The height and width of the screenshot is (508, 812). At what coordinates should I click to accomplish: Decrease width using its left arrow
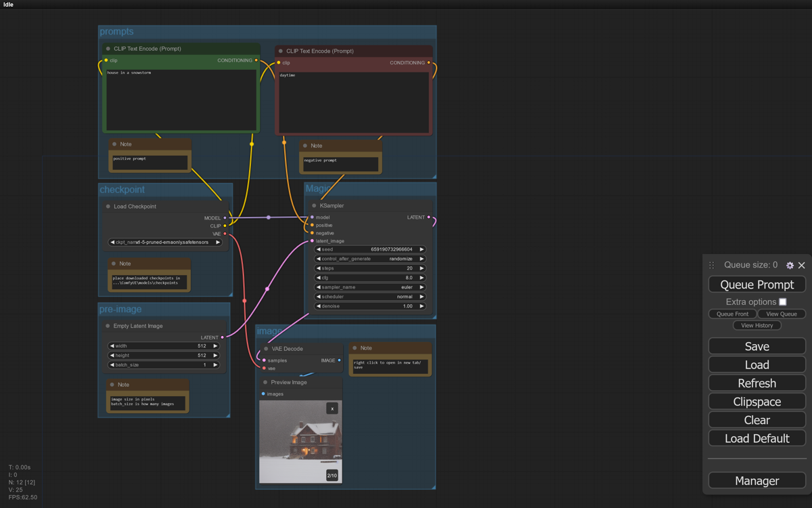click(x=112, y=346)
